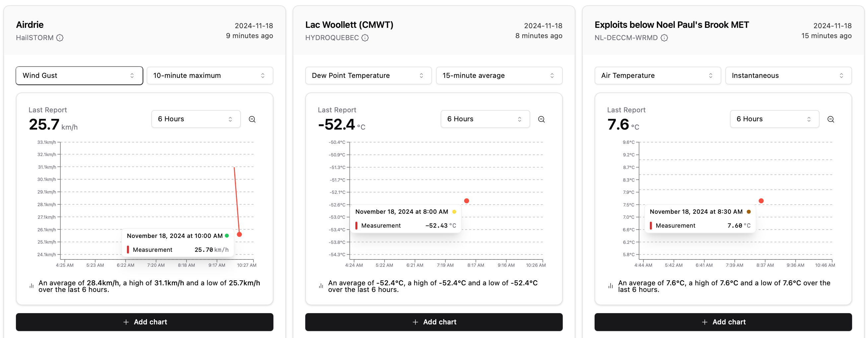Open the 10-minute maximum dropdown
This screenshot has height=338, width=868.
tap(210, 76)
